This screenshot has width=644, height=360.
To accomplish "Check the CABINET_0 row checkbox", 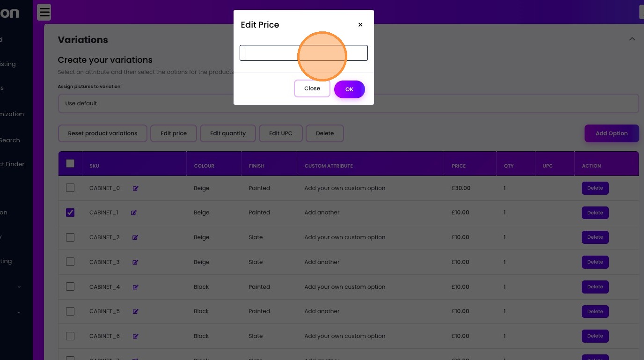I will click(x=70, y=188).
